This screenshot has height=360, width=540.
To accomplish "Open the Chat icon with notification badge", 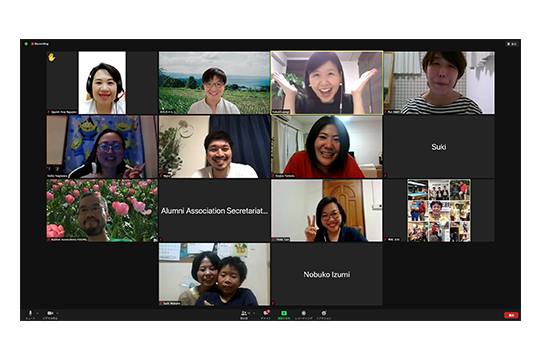I will [x=266, y=313].
